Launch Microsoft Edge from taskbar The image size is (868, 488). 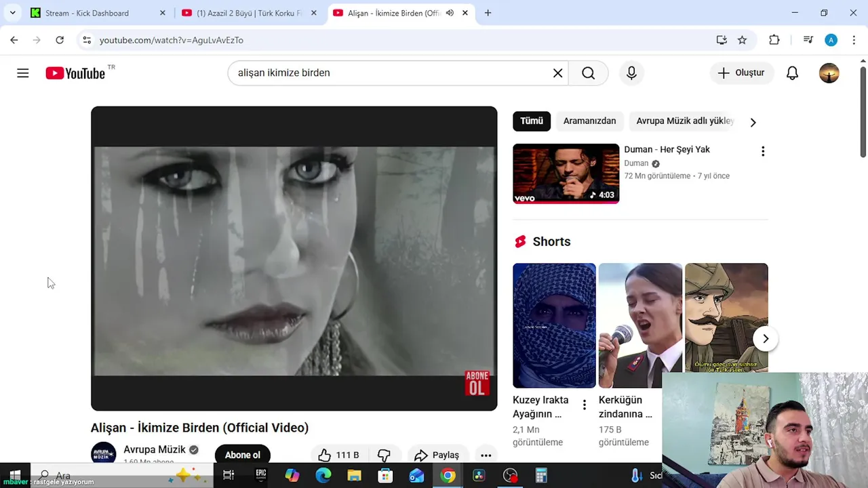[323, 475]
